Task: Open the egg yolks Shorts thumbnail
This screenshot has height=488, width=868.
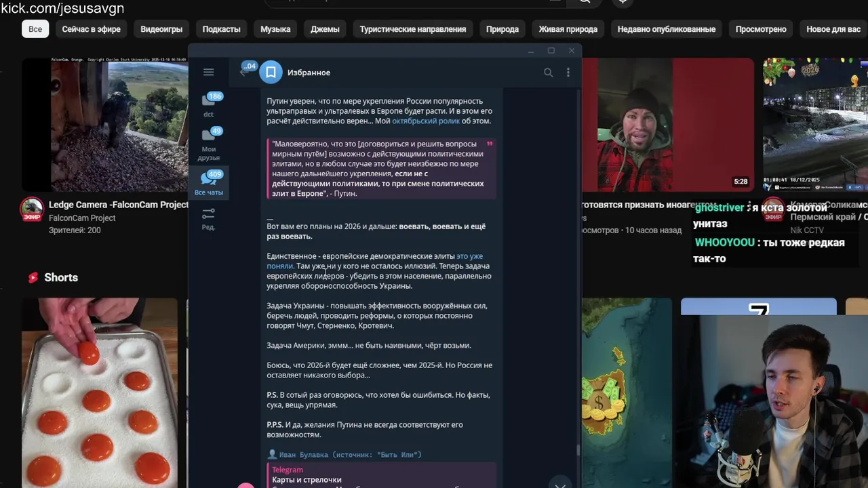Action: click(100, 393)
